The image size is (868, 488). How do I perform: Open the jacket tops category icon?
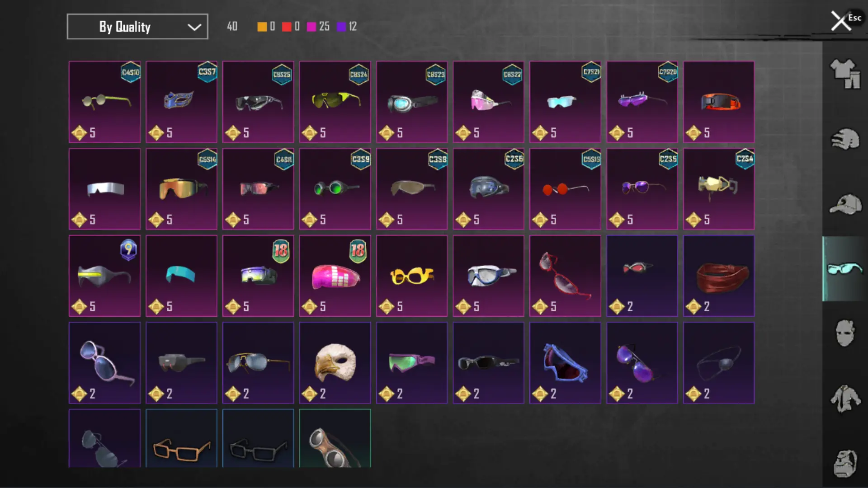point(844,398)
